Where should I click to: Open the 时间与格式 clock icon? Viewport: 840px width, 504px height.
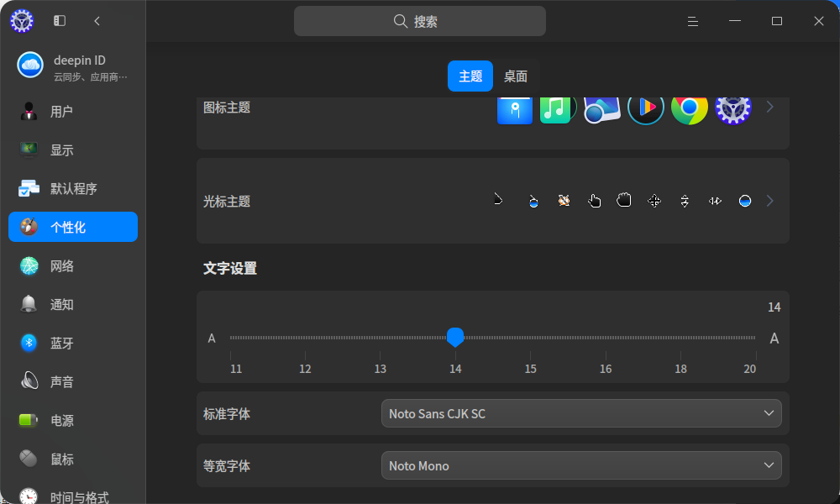29,496
